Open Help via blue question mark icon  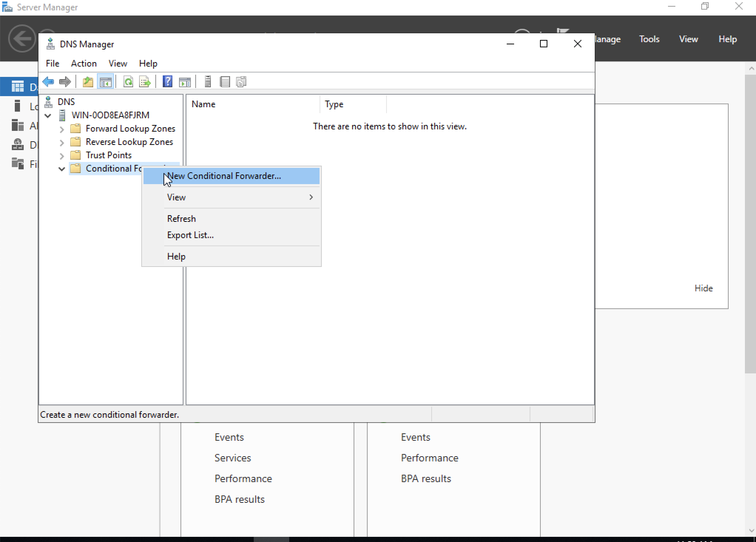tap(168, 82)
